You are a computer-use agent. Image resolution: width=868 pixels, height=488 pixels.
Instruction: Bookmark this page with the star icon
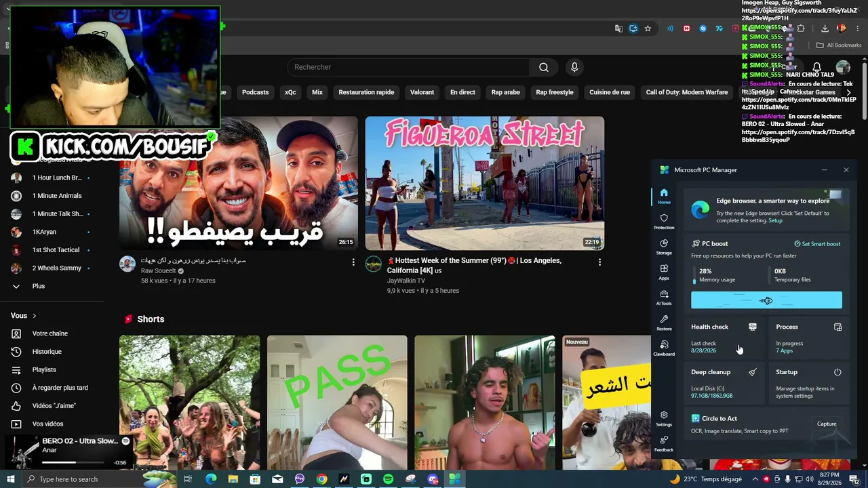click(x=648, y=28)
